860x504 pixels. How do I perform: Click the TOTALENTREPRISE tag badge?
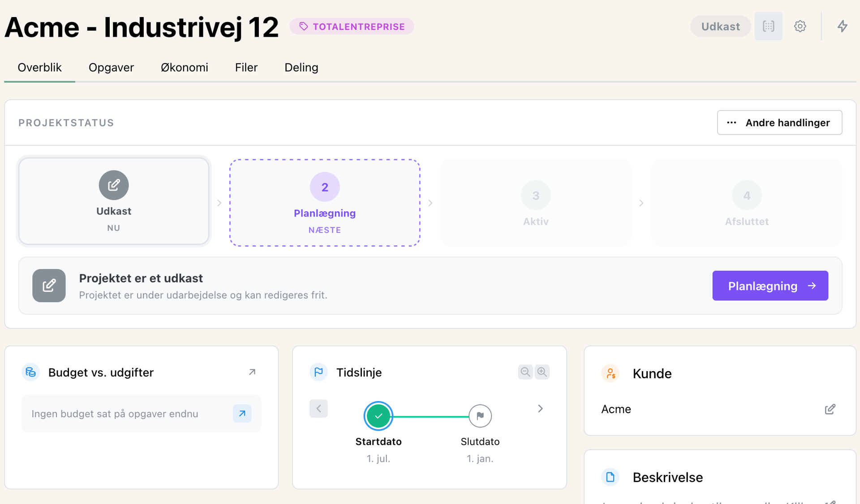[352, 26]
